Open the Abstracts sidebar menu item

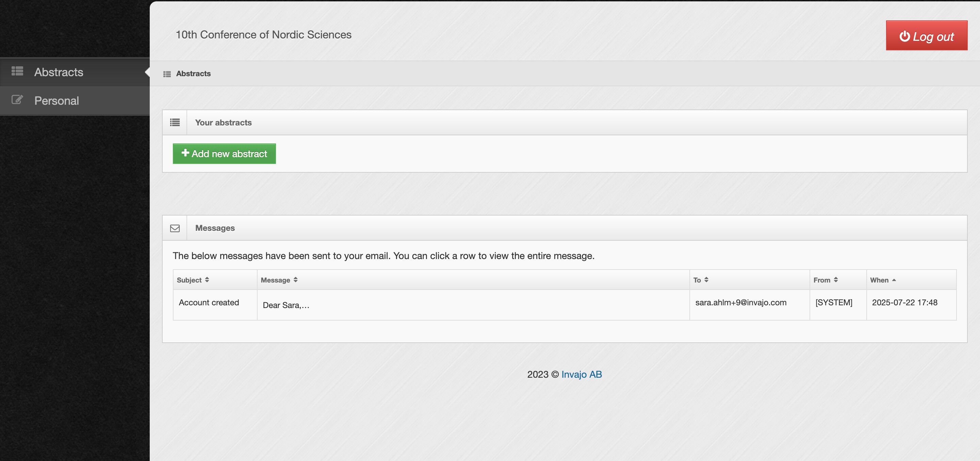pos(59,72)
